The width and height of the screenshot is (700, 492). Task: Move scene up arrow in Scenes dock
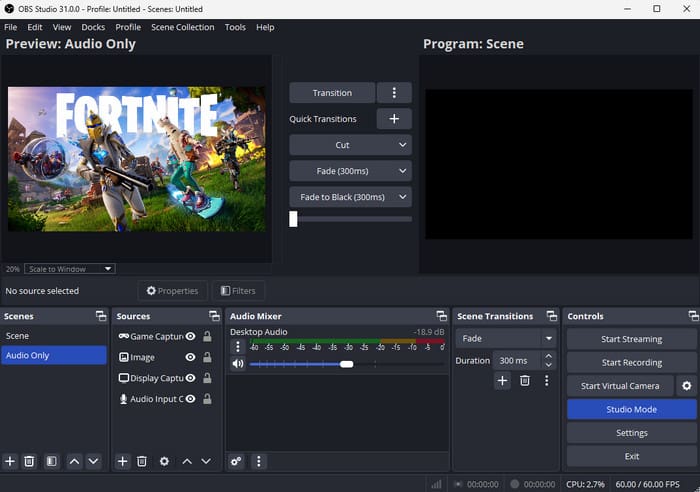click(x=75, y=461)
